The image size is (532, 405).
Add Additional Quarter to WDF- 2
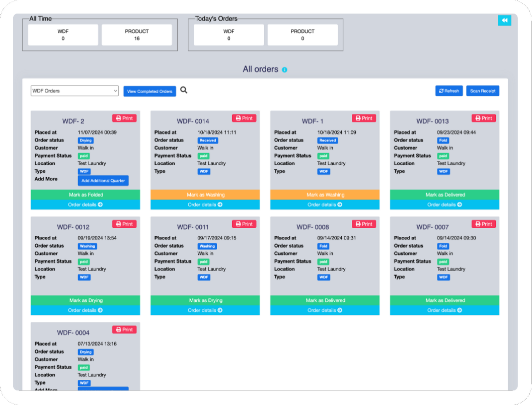click(x=103, y=180)
